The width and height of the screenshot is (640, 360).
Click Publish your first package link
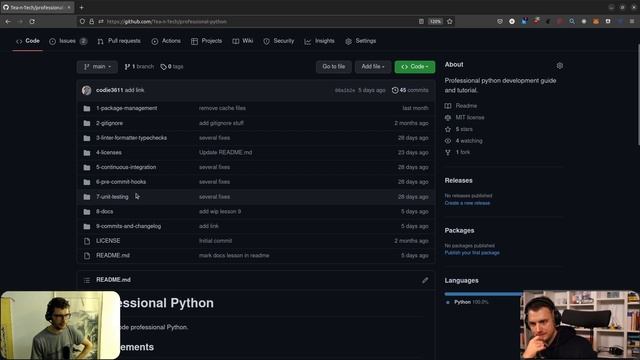(x=472, y=253)
